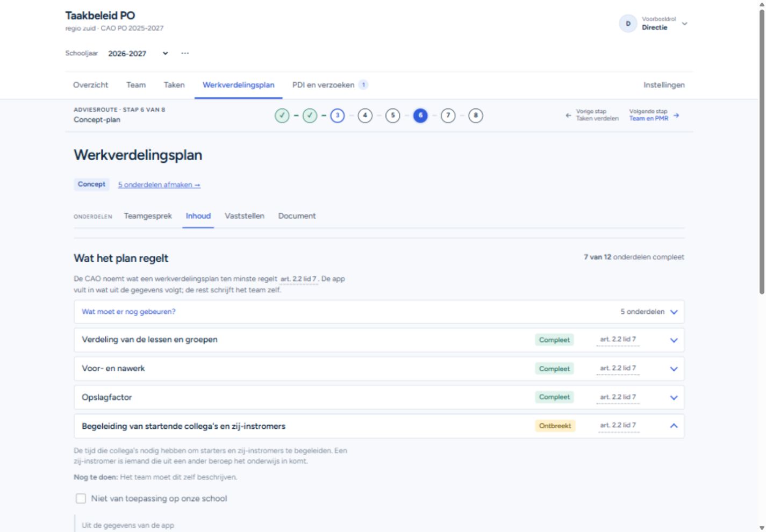The height and width of the screenshot is (532, 766).
Task: Select current step 6 circle
Action: (x=420, y=116)
